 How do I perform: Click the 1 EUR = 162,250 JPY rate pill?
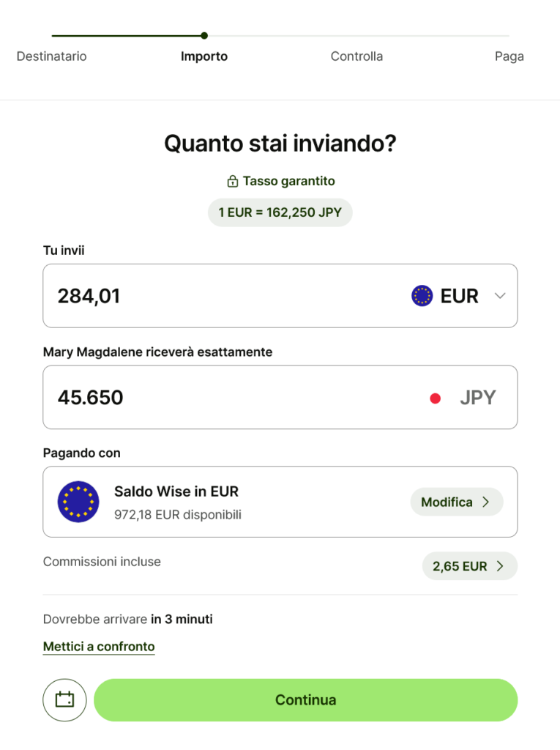click(280, 213)
